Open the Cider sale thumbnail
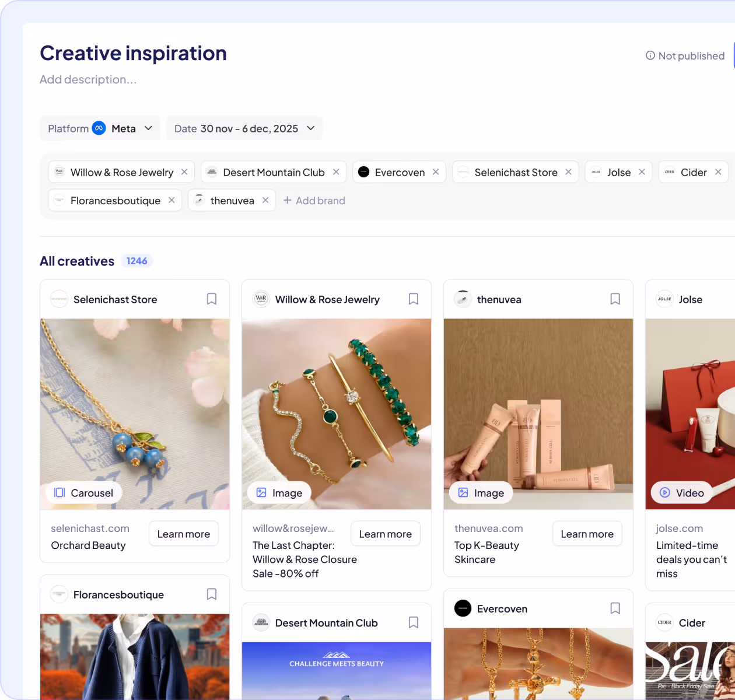 pos(690,670)
